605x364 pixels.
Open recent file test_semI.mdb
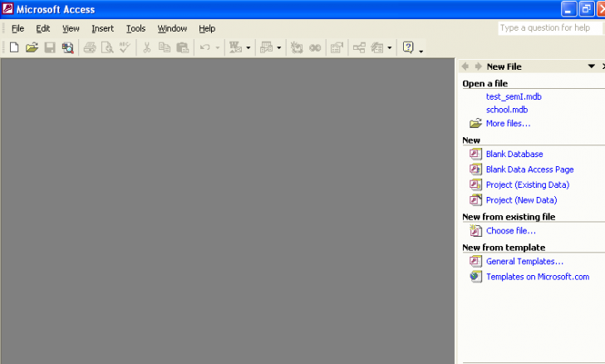(x=514, y=96)
